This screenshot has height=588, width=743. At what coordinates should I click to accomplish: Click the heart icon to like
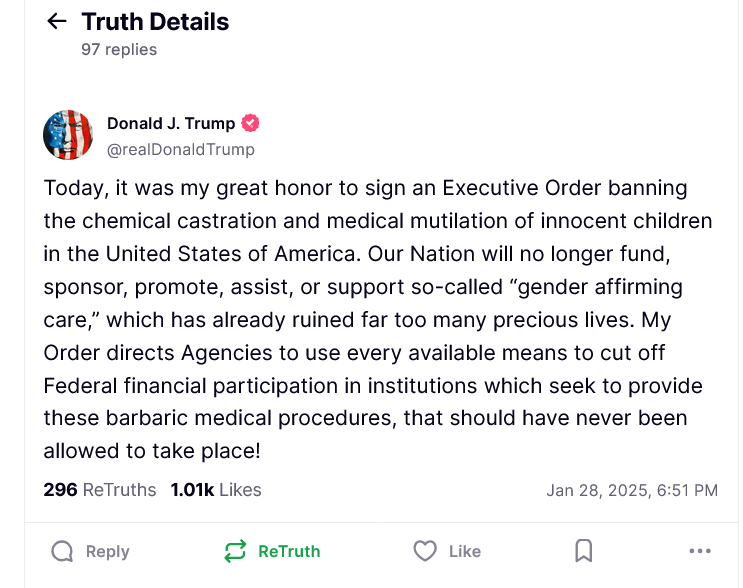(425, 551)
